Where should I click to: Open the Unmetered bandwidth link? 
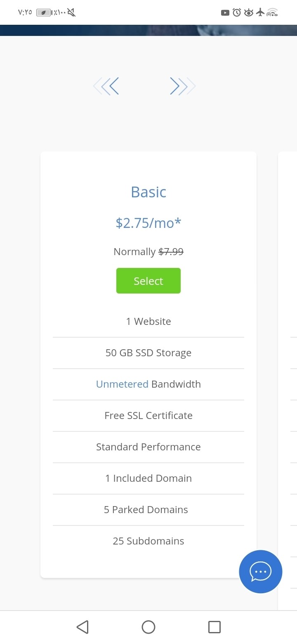tap(122, 384)
